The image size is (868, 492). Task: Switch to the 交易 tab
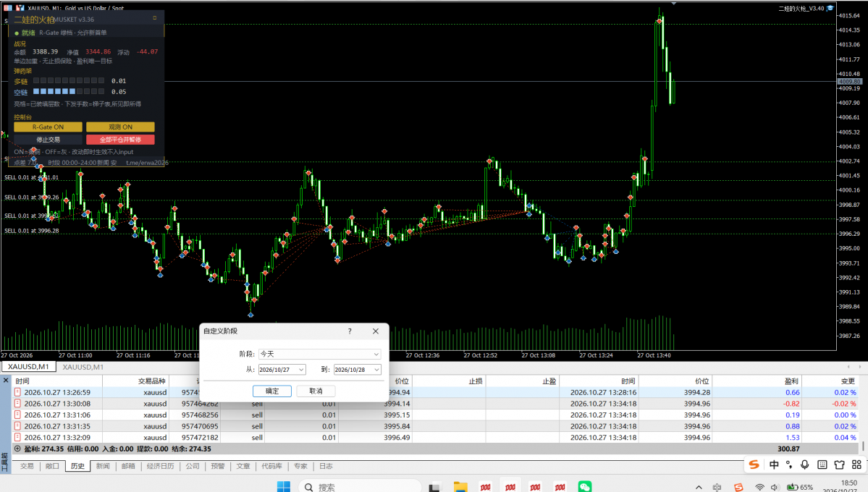(x=27, y=466)
